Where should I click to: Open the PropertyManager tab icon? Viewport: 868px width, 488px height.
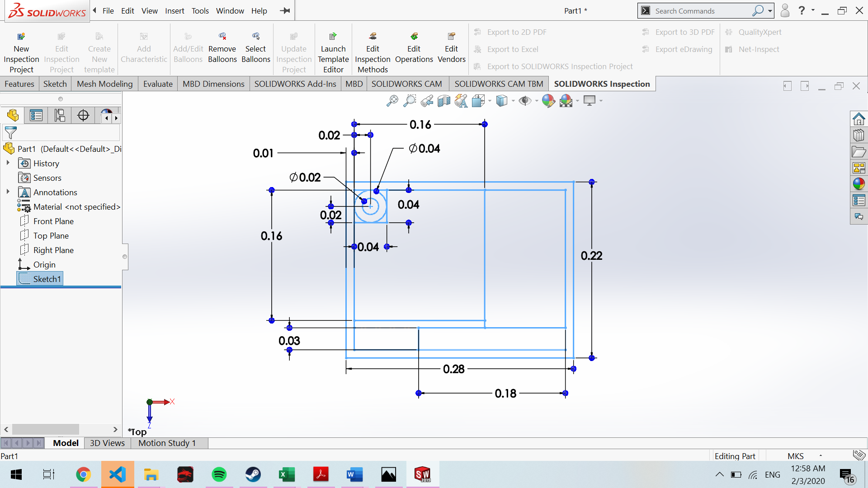tap(36, 116)
